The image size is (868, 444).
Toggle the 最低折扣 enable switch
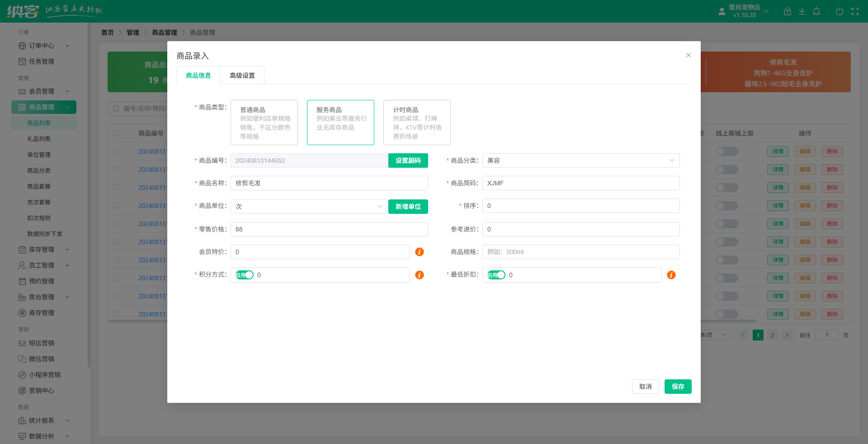tap(496, 275)
